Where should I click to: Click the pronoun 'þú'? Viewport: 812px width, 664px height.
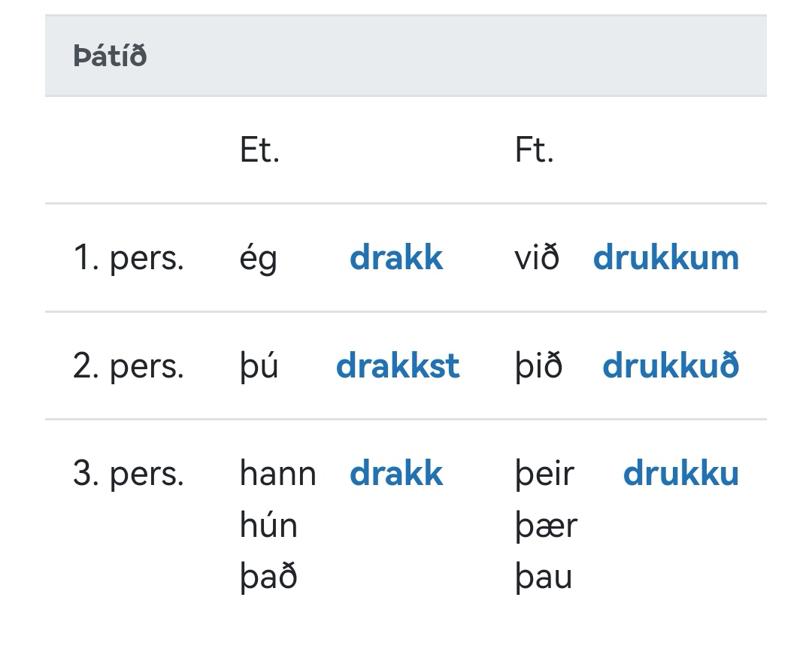pyautogui.click(x=259, y=367)
